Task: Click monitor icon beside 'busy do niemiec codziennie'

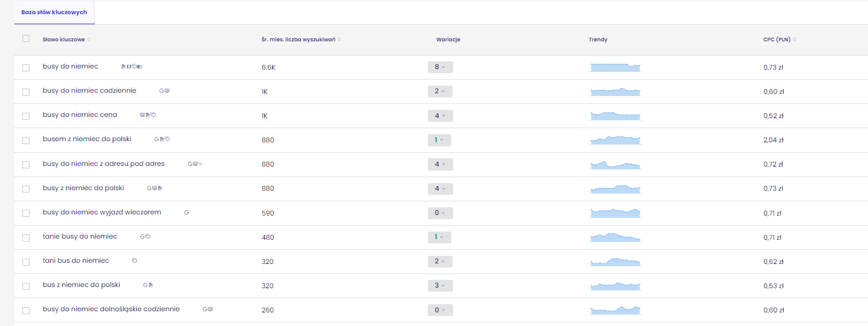Action: coord(167,91)
